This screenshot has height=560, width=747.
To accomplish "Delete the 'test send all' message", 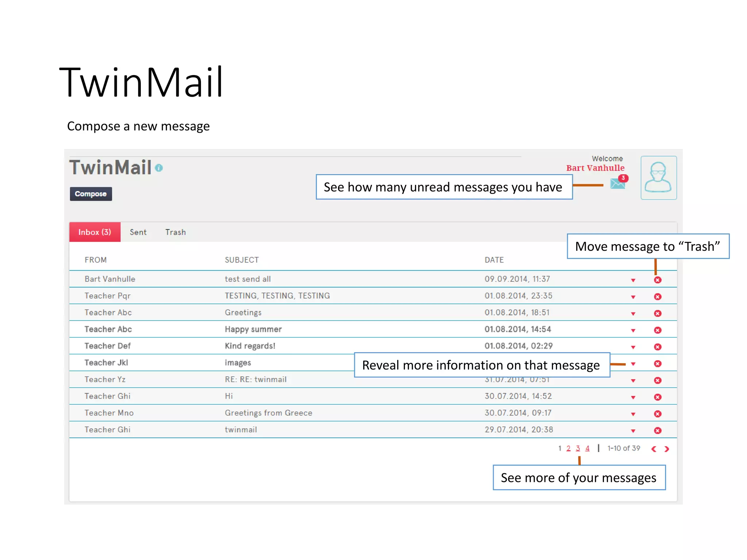I will click(x=658, y=280).
